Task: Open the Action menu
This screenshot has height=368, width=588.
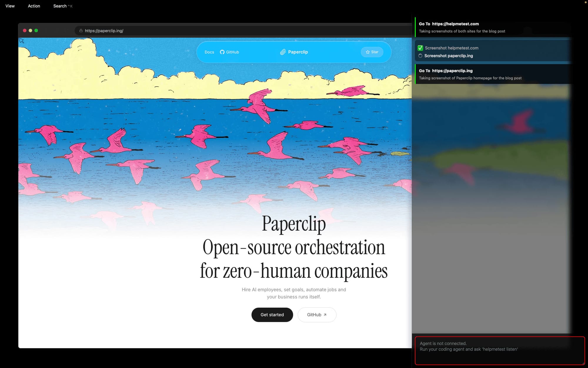Action: click(x=34, y=6)
